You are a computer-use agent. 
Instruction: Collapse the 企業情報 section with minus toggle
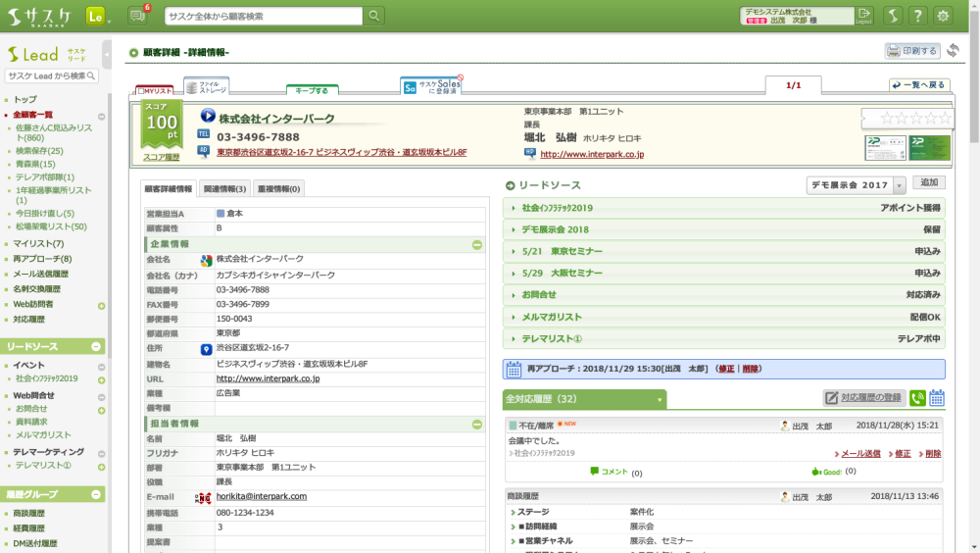coord(476,245)
